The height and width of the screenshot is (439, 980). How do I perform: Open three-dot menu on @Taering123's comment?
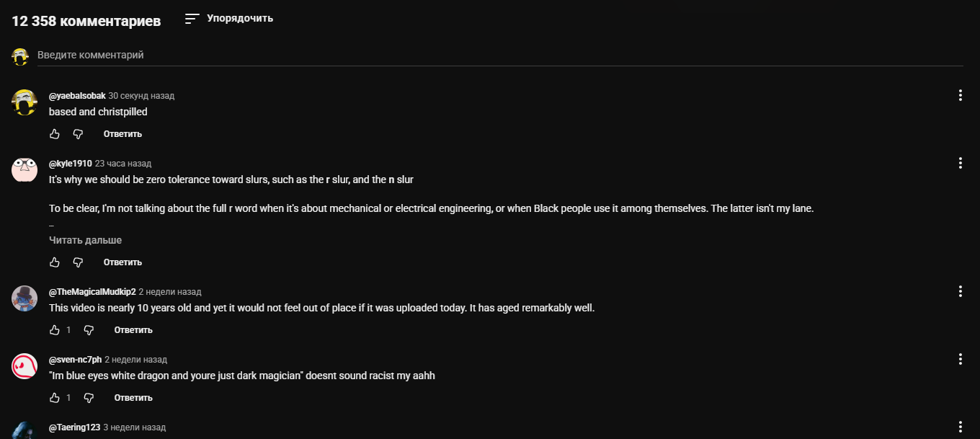[x=960, y=427]
